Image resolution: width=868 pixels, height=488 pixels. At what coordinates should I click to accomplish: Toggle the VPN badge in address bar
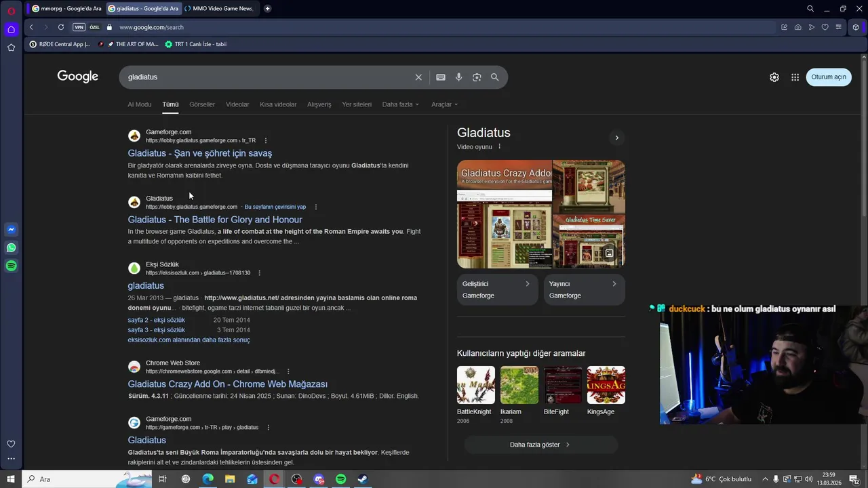pos(79,27)
